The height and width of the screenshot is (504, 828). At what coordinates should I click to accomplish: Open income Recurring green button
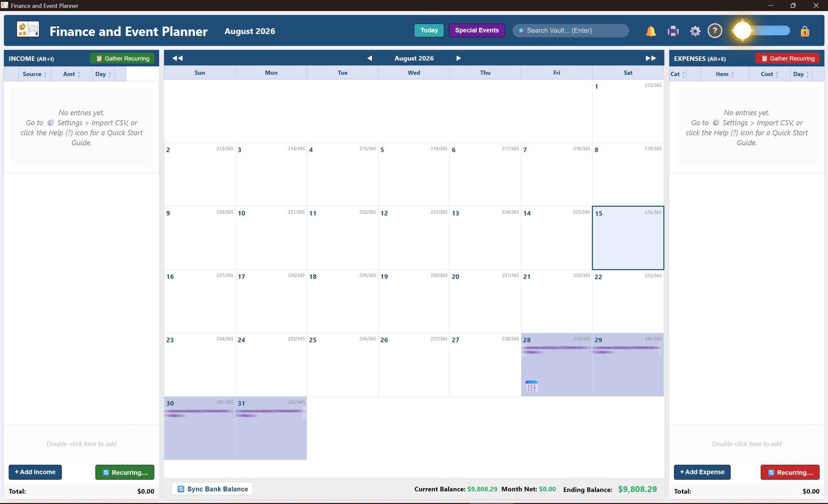tap(125, 472)
